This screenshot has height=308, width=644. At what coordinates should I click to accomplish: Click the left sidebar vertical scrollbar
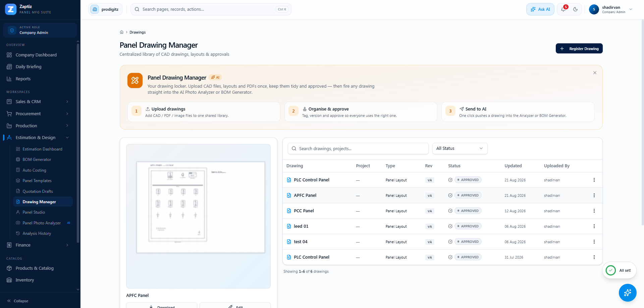tap(78, 143)
